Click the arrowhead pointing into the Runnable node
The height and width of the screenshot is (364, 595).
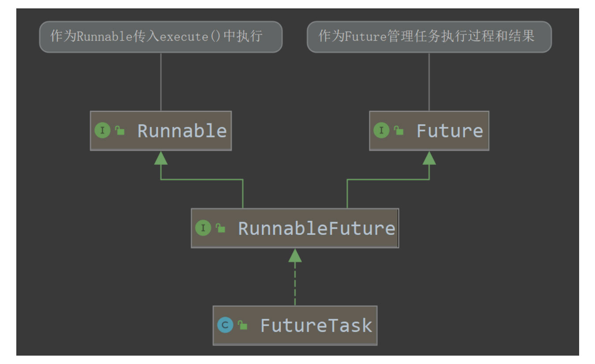click(161, 158)
